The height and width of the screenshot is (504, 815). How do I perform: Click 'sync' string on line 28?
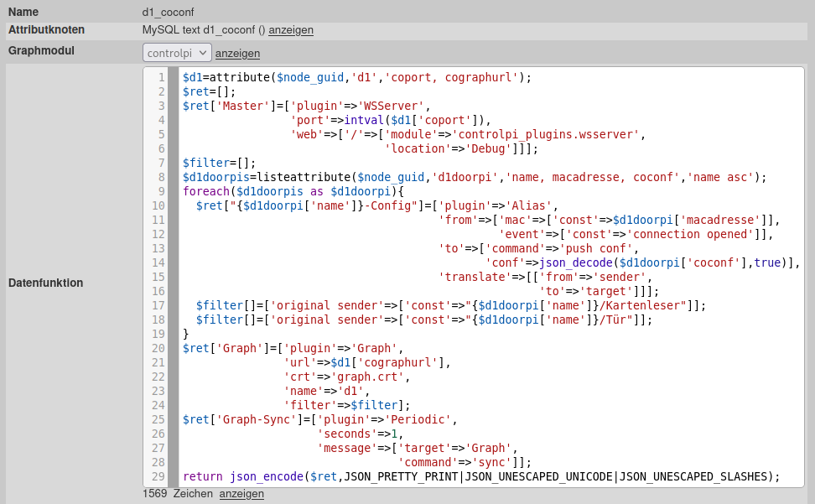(491, 462)
